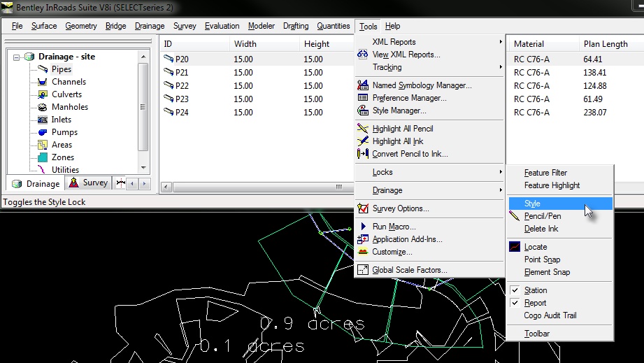Click the Named Symbology Manager icon
Viewport: 644px width, 363px height.
coord(363,85)
